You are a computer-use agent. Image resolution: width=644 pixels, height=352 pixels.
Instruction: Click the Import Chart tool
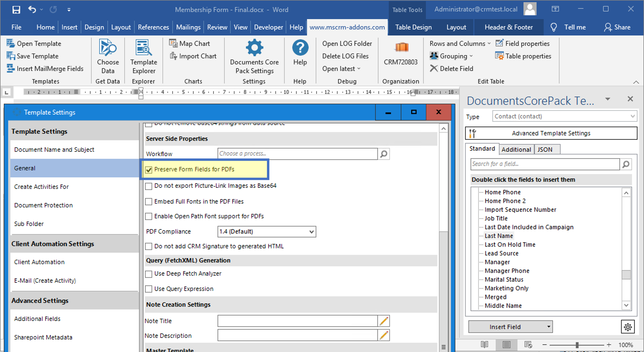[x=193, y=56]
